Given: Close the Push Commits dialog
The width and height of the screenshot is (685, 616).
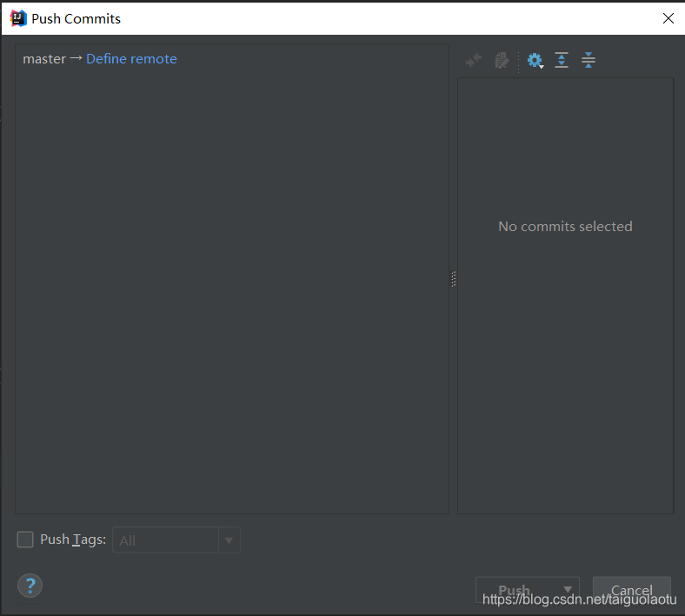Looking at the screenshot, I should (668, 18).
